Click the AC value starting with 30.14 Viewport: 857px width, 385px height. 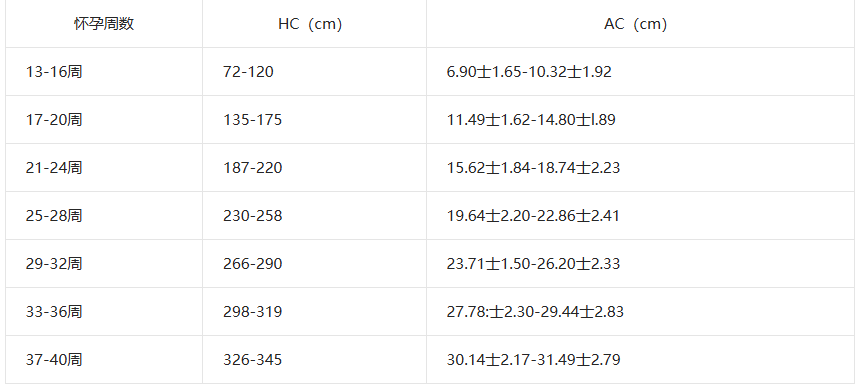[x=533, y=360]
